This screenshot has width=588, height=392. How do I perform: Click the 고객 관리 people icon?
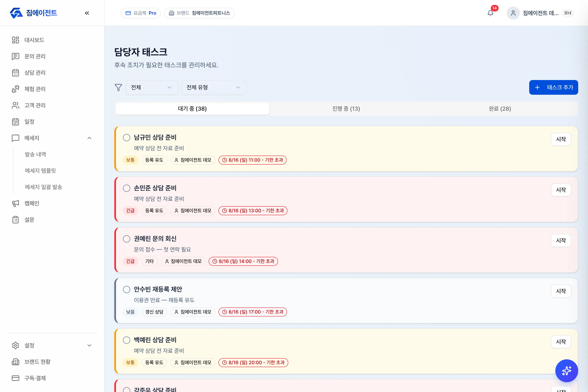tap(16, 105)
